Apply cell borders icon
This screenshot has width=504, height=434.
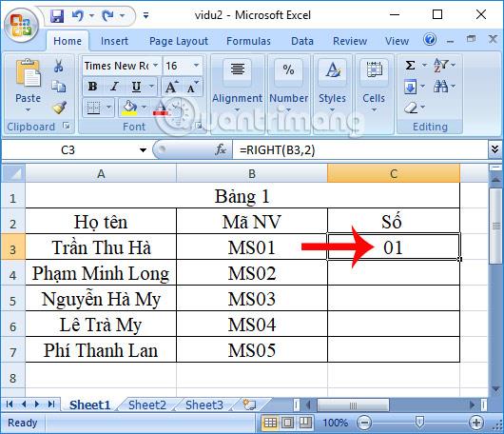(x=93, y=108)
